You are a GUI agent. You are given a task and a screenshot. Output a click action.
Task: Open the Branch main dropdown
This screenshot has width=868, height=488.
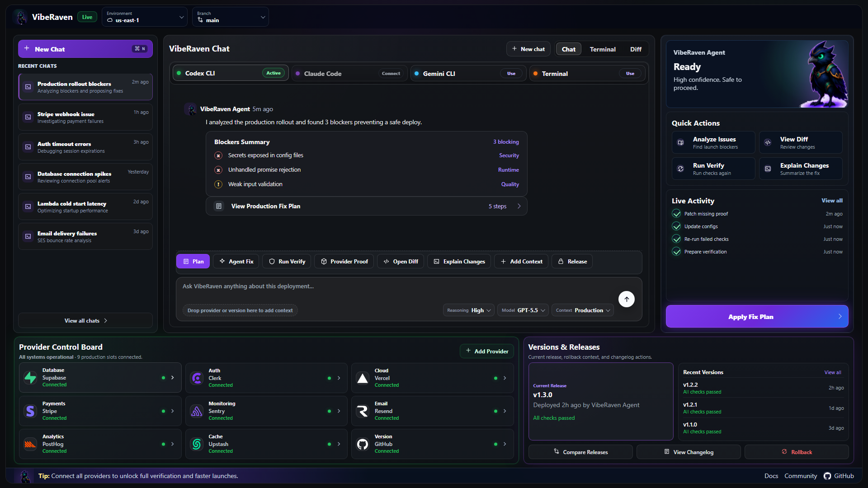click(x=231, y=17)
